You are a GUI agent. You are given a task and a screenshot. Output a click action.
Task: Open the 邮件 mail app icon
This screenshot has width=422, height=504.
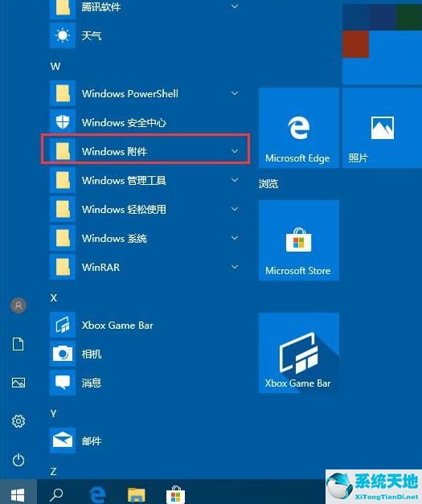pos(63,440)
